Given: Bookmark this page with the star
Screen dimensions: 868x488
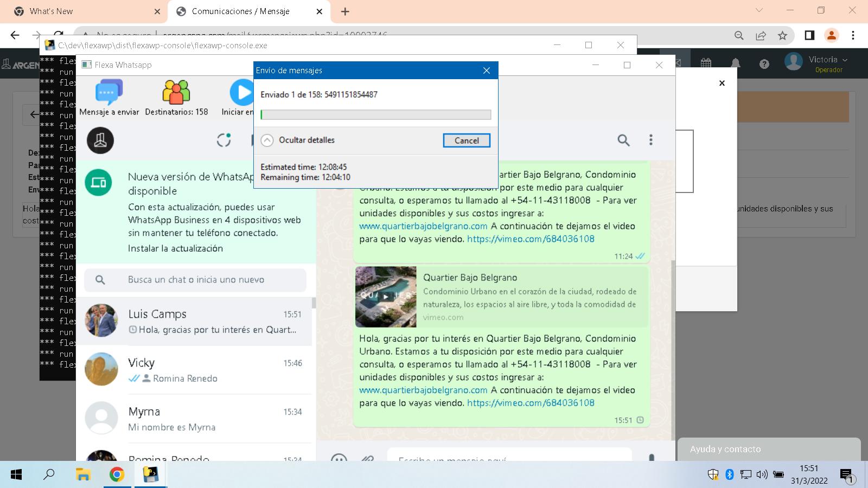Looking at the screenshot, I should pos(782,35).
